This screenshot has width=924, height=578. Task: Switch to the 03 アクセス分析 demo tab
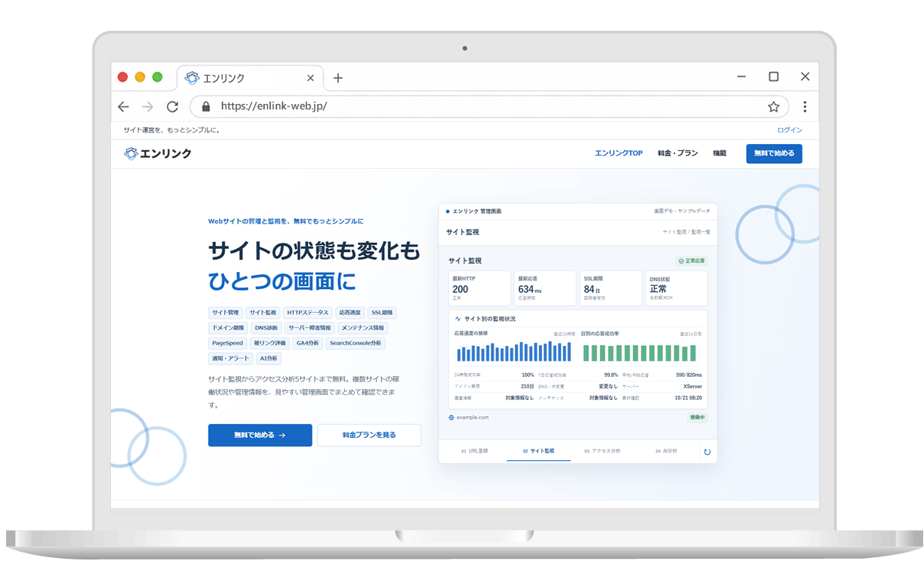click(602, 451)
